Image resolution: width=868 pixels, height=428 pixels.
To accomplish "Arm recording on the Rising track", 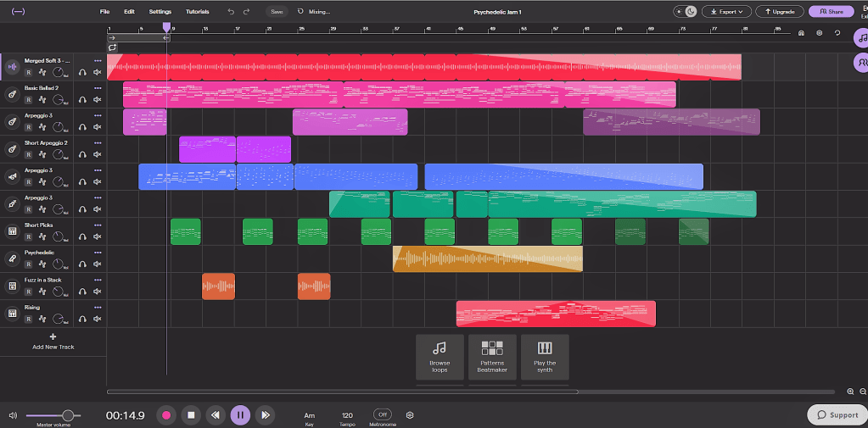I will [28, 320].
